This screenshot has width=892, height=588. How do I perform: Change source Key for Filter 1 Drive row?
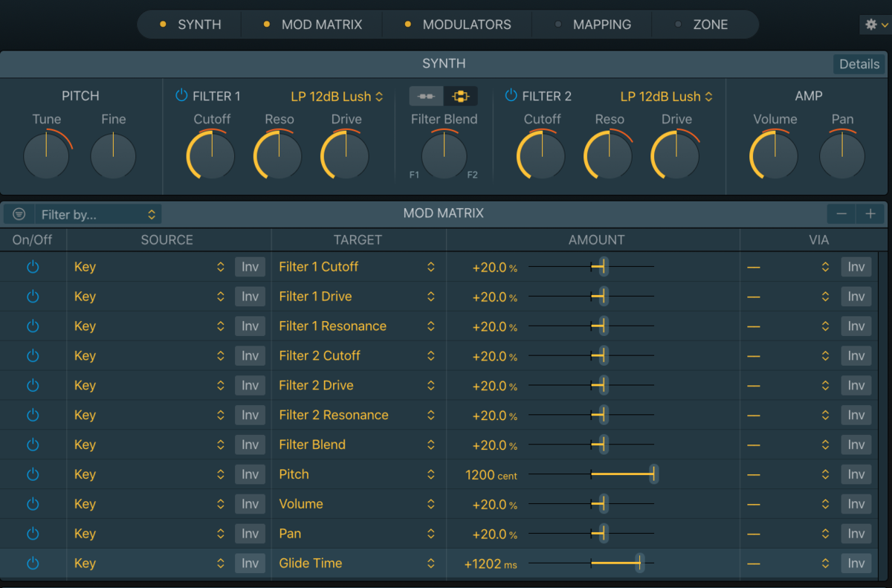pos(149,297)
